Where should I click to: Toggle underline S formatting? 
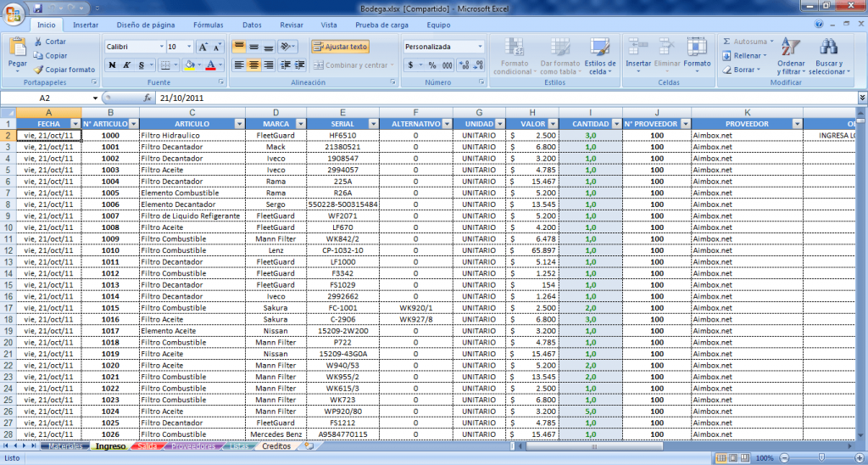142,64
